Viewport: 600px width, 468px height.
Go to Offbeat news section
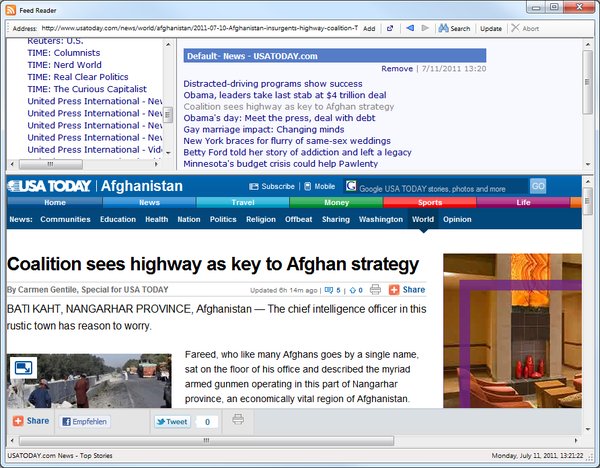coord(298,219)
